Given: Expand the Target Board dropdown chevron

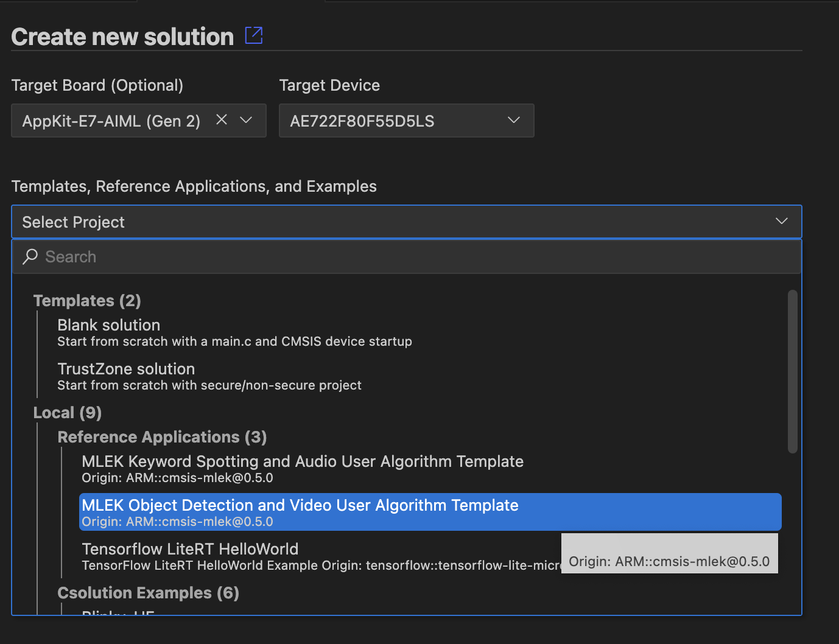Looking at the screenshot, I should pyautogui.click(x=246, y=120).
